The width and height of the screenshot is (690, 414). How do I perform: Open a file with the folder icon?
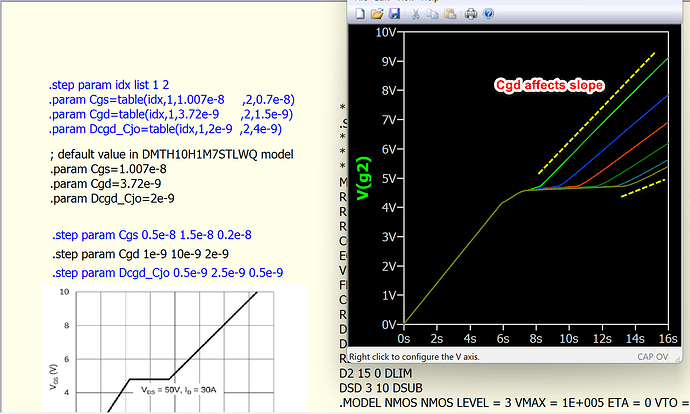(x=378, y=14)
